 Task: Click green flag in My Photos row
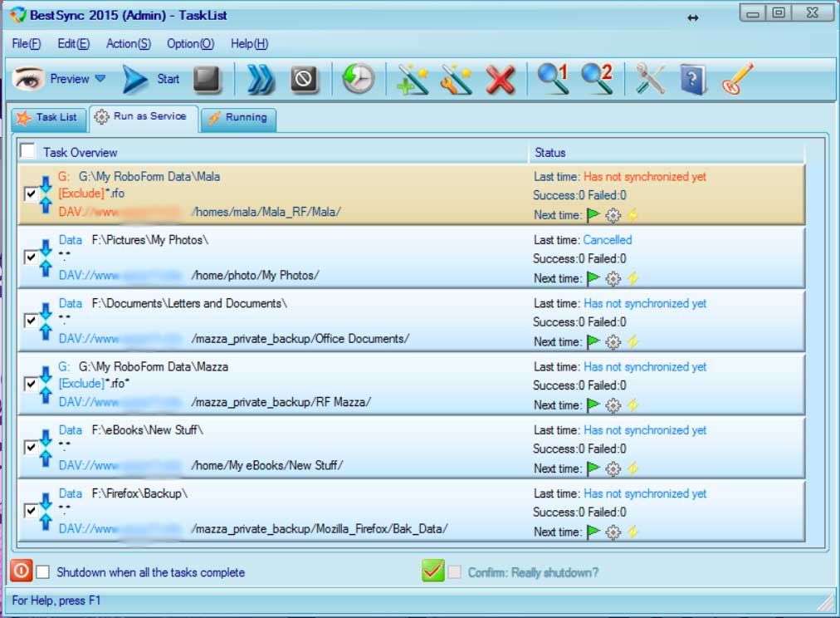pos(593,278)
